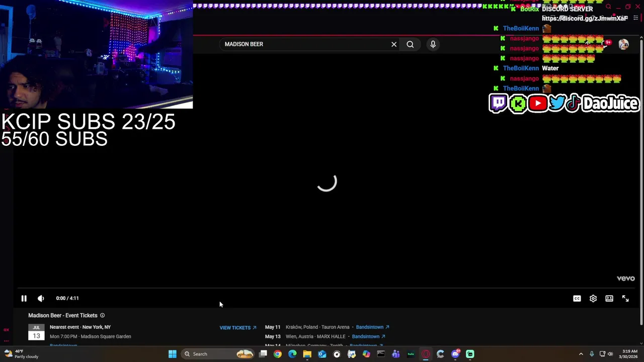Open Outlook from the taskbar
The height and width of the screenshot is (362, 644).
(322, 354)
